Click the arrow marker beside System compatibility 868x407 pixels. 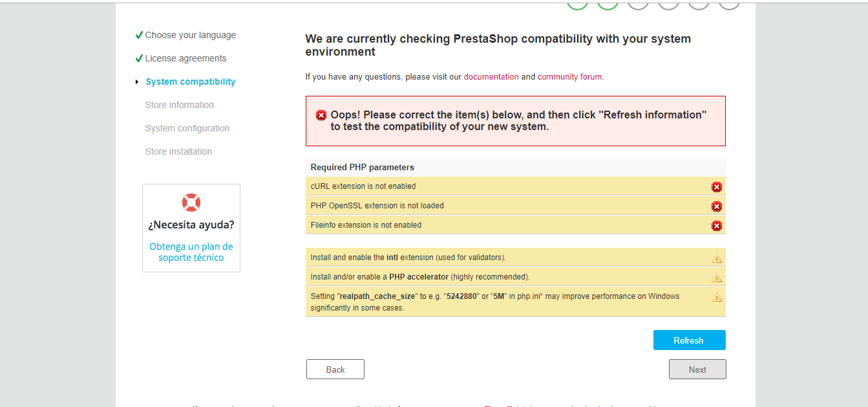pyautogui.click(x=137, y=82)
